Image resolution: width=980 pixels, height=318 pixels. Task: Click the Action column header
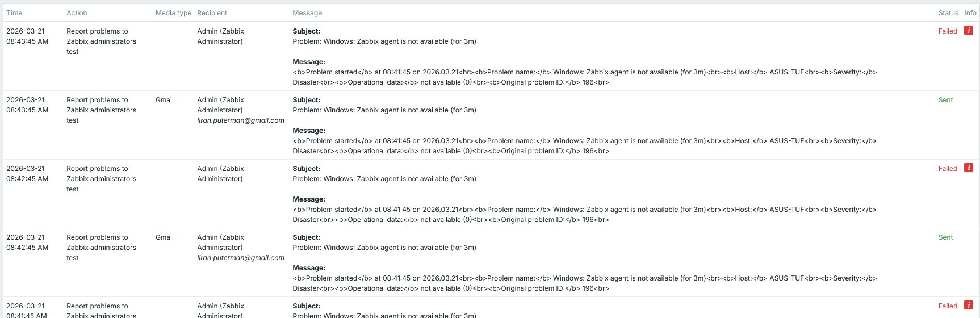(77, 12)
